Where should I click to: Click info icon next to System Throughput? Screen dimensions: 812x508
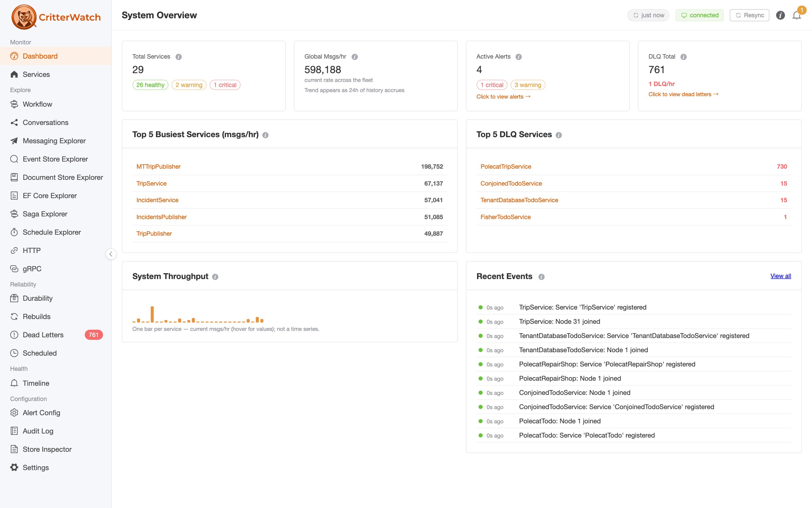click(x=215, y=277)
